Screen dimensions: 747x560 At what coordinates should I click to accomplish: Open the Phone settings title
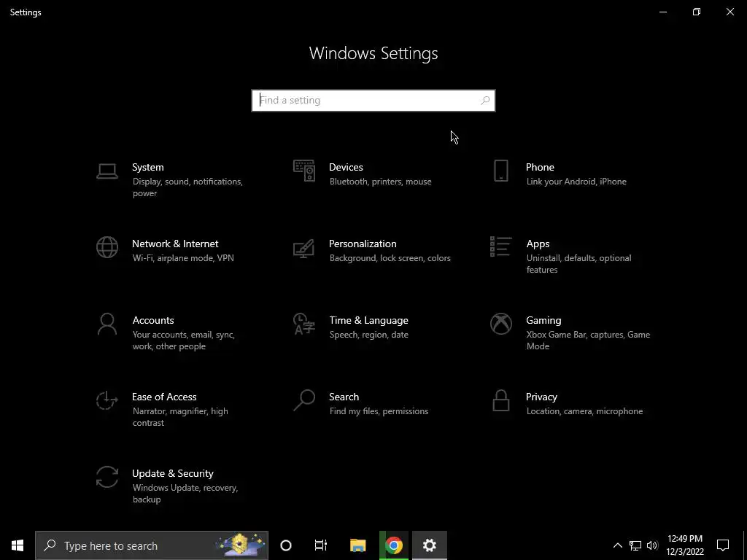(x=540, y=167)
